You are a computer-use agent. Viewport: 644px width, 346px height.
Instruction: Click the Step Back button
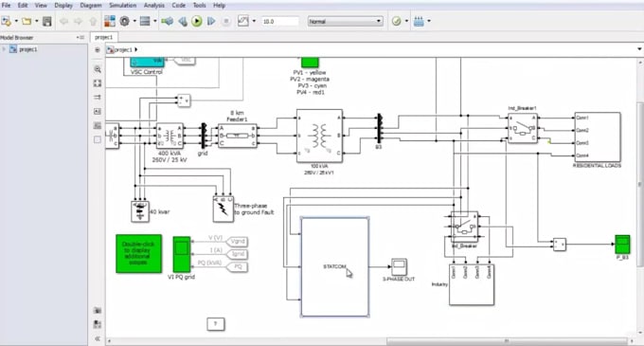pyautogui.click(x=183, y=22)
